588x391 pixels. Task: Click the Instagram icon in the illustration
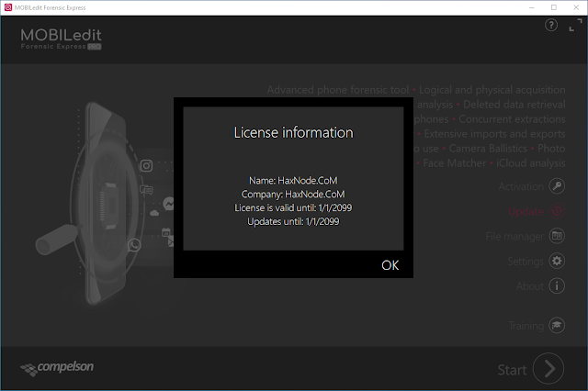(x=146, y=165)
